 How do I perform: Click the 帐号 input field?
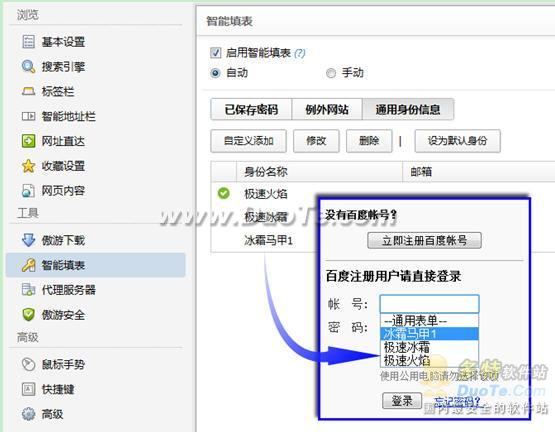(x=429, y=304)
